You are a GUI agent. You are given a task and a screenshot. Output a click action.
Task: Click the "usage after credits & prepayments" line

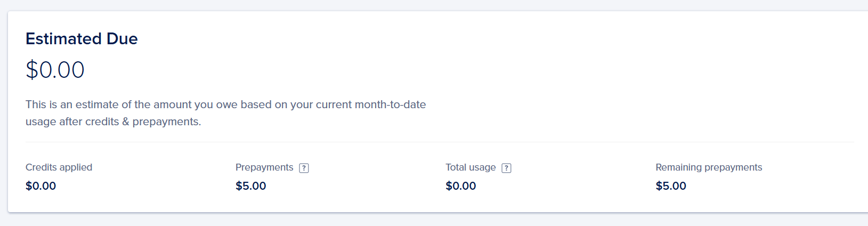tap(113, 122)
